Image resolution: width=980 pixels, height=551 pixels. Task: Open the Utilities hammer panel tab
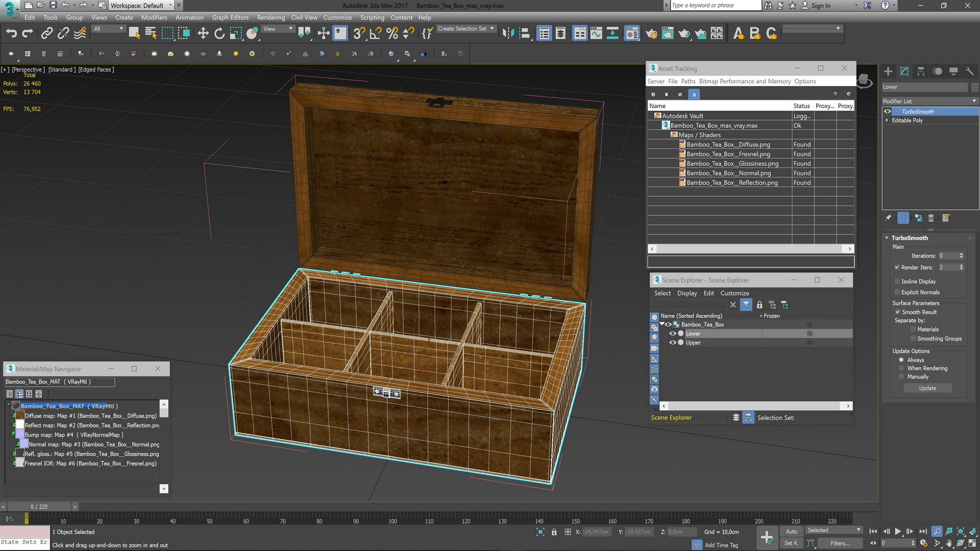970,71
